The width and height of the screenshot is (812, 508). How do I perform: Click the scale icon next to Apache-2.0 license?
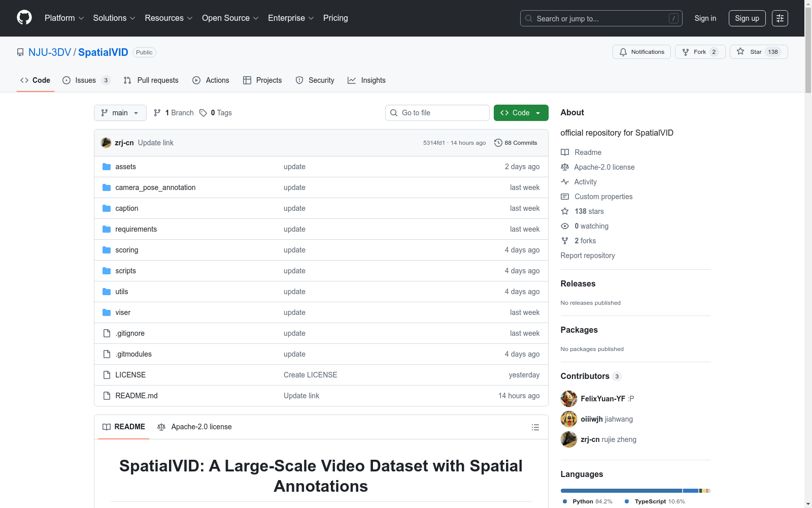pos(565,167)
